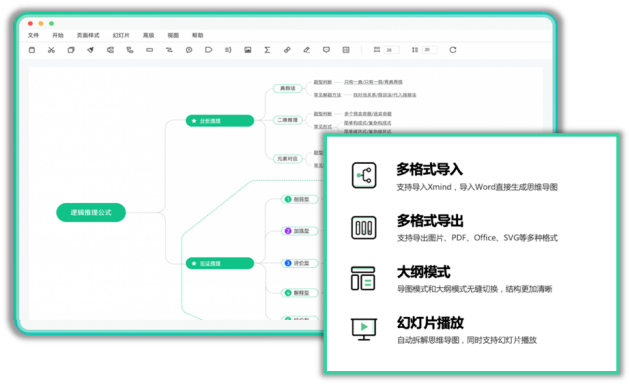
Task: Add a hyperlink using the link icon
Action: point(287,50)
